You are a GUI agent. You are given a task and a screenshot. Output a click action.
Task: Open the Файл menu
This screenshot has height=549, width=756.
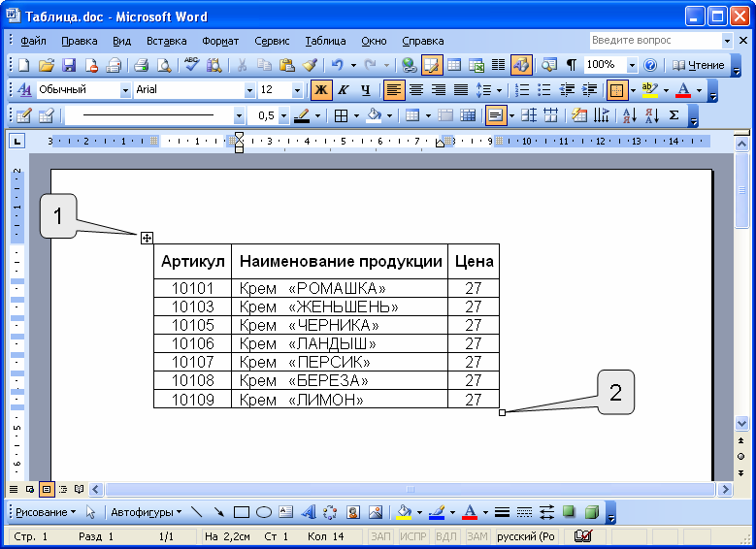[33, 41]
